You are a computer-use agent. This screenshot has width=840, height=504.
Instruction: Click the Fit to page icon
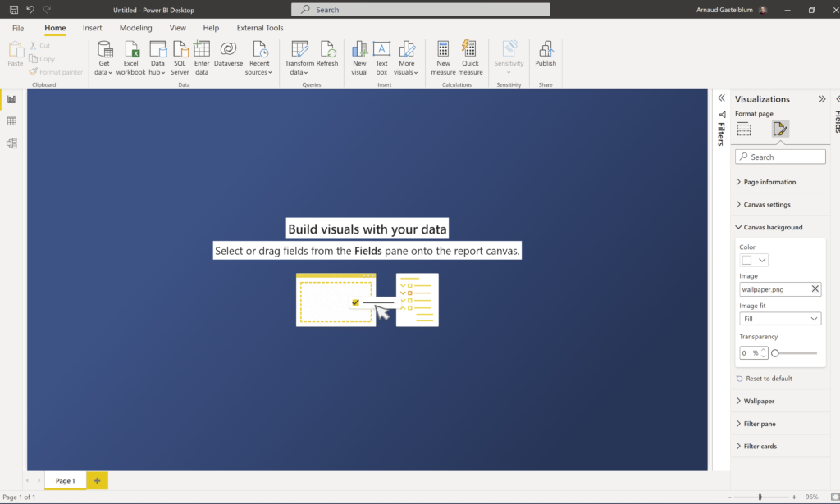[834, 497]
